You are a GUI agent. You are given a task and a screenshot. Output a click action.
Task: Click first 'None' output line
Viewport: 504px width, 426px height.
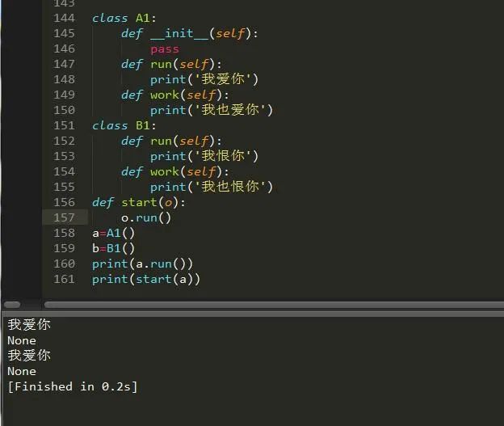click(x=22, y=341)
